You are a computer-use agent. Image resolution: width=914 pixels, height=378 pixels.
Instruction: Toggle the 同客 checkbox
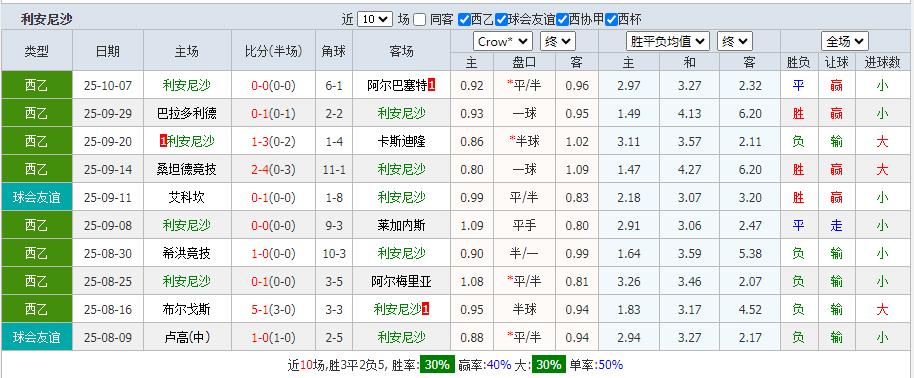pos(420,20)
